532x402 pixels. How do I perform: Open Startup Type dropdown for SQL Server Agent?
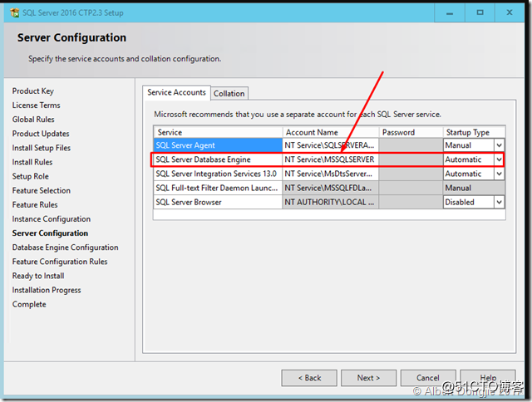coord(499,145)
